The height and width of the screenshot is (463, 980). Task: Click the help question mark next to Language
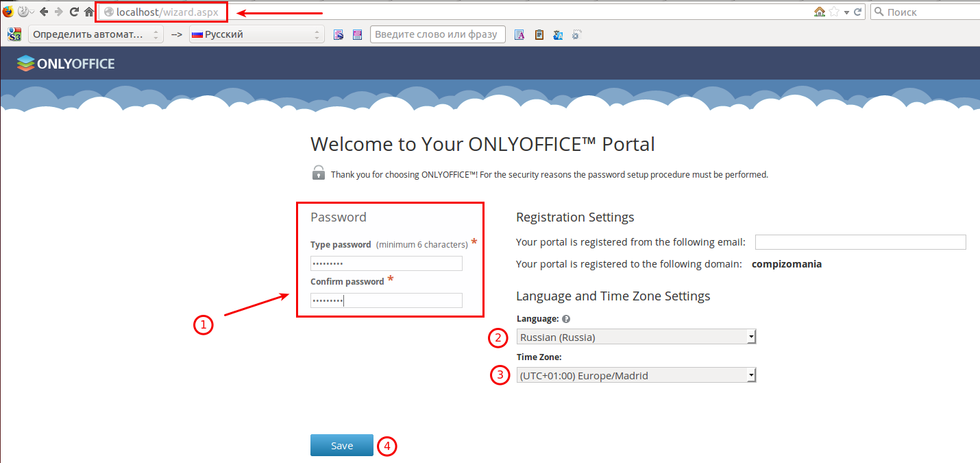point(567,319)
